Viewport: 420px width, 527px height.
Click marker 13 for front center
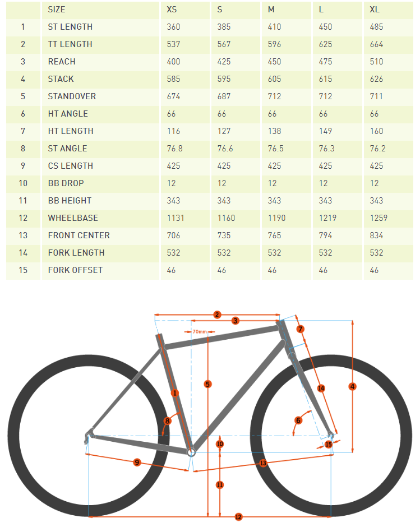pos(263,463)
